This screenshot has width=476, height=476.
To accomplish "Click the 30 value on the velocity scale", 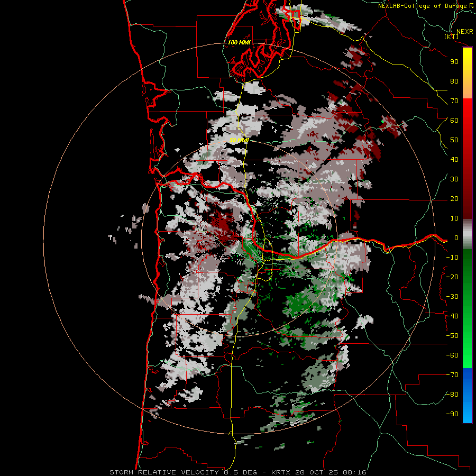I will click(x=454, y=179).
